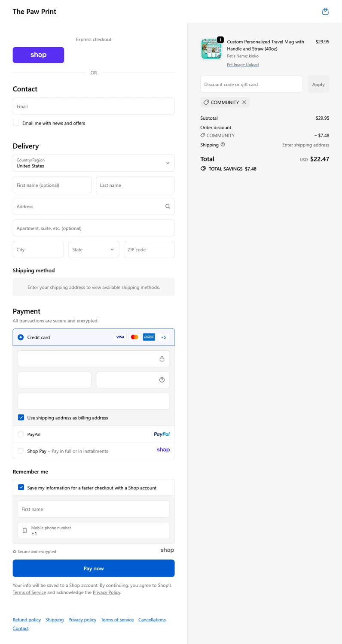The height and width of the screenshot is (644, 342).
Task: Click the Enter shipping address text
Action: click(x=306, y=145)
